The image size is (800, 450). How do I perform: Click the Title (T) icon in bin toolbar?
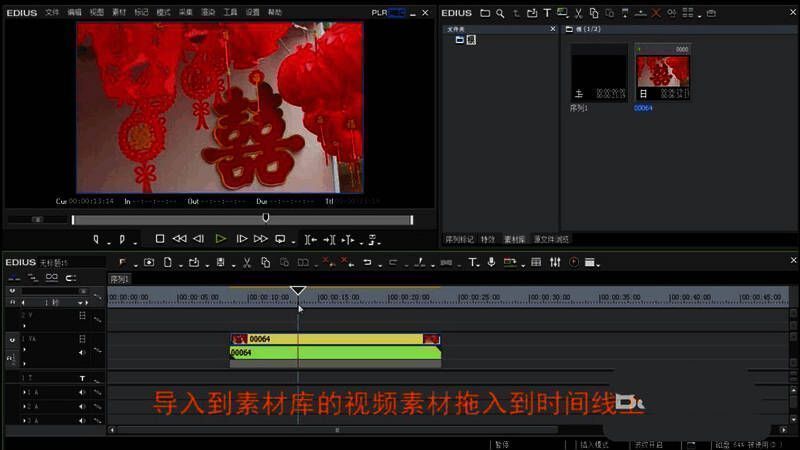point(547,13)
